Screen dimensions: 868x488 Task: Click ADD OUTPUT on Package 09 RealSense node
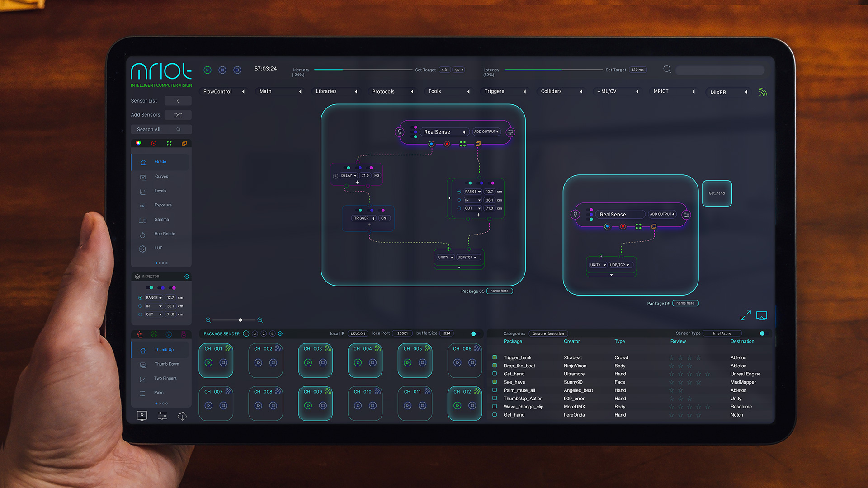tap(662, 214)
